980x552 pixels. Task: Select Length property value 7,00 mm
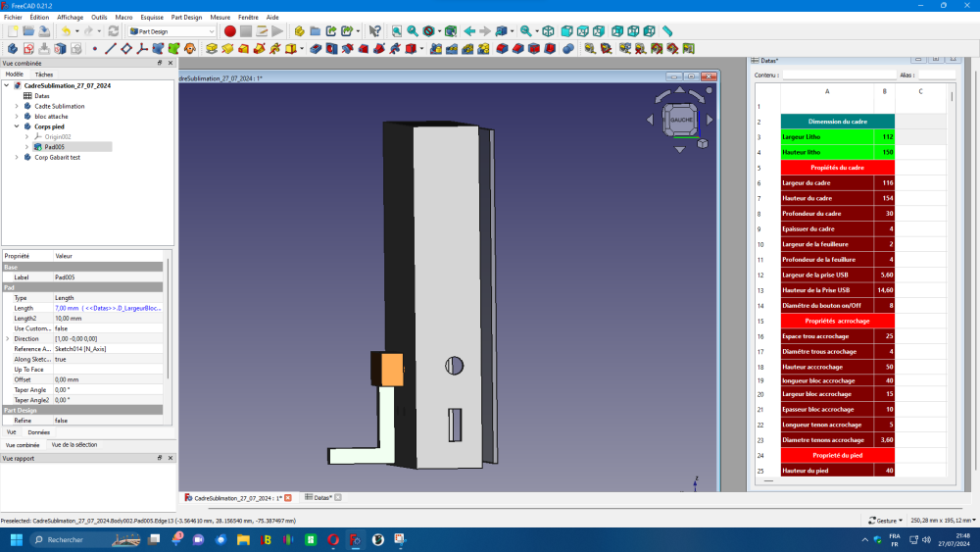[108, 308]
